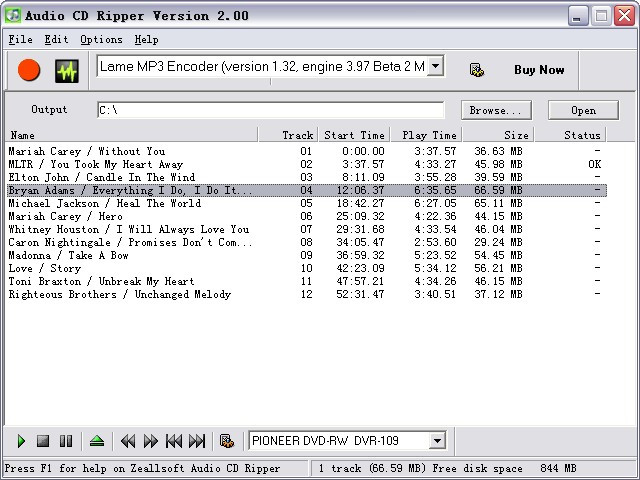Select Mariah Carey / Hero track
Image resolution: width=640 pixels, height=480 pixels.
(x=307, y=216)
